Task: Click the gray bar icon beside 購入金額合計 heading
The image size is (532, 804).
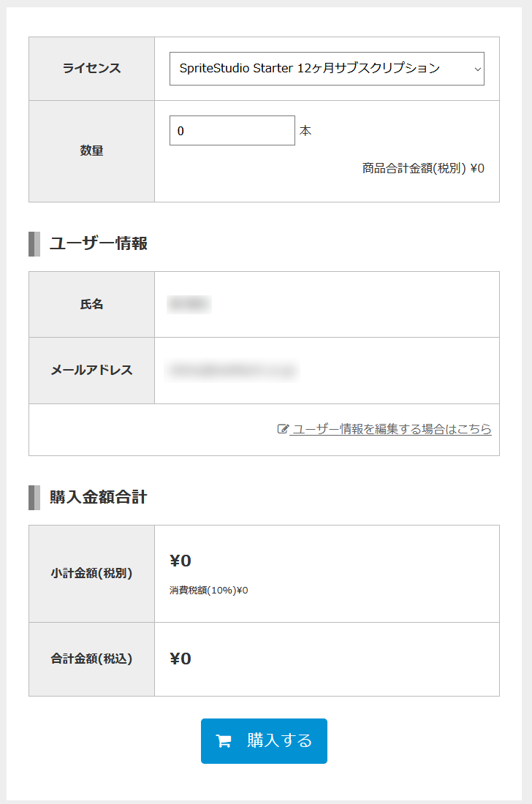Action: pos(34,497)
